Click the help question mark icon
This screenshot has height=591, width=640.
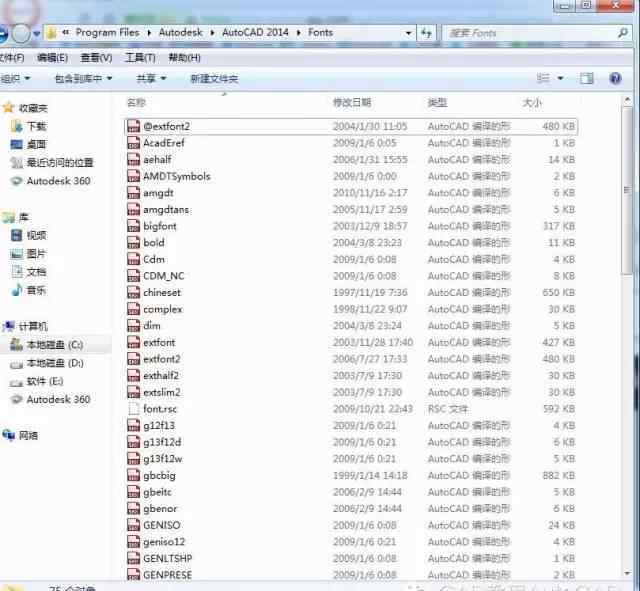pyautogui.click(x=615, y=78)
